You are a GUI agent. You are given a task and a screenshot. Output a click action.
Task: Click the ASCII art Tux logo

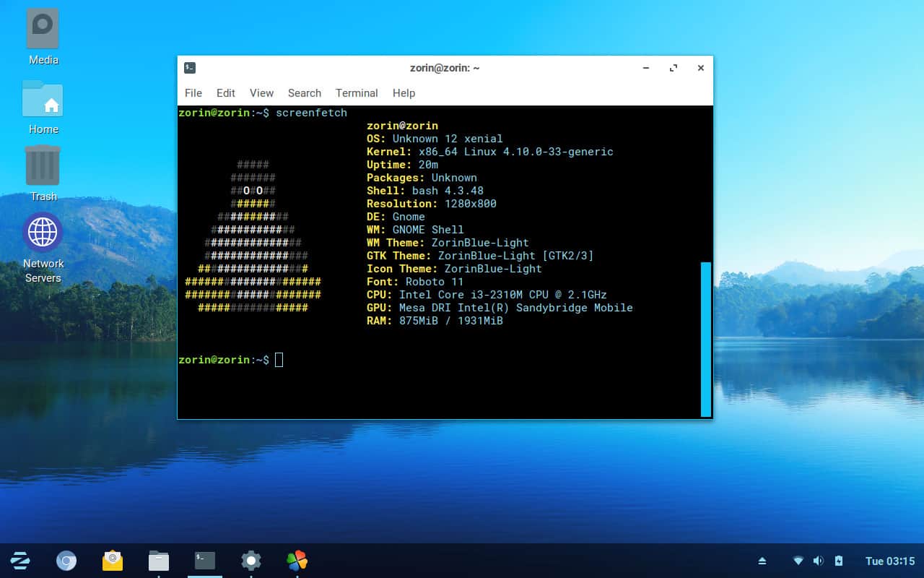click(253, 236)
